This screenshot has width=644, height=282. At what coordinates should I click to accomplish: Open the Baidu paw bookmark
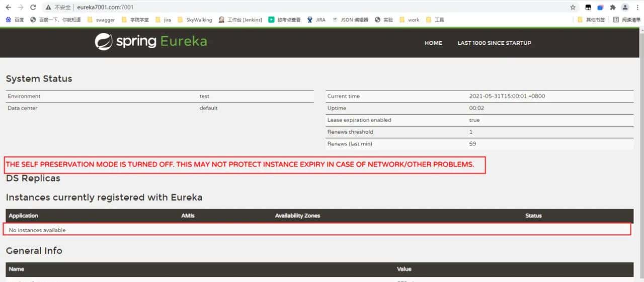coord(15,20)
